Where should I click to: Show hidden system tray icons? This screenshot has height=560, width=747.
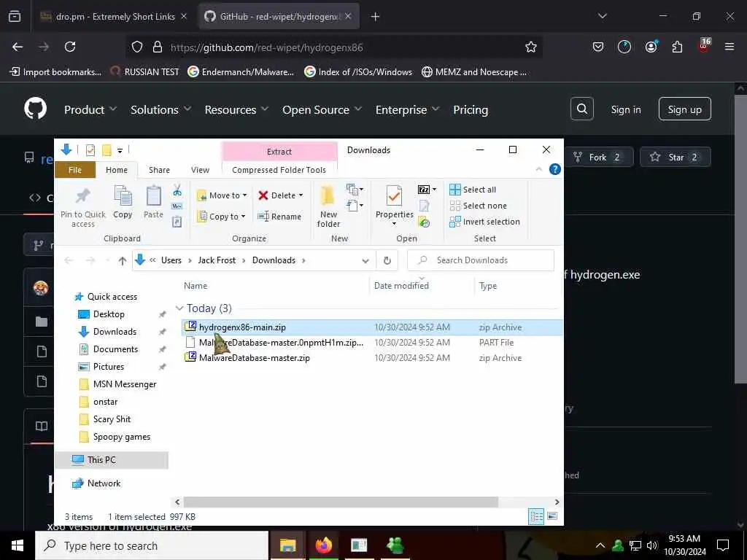[x=600, y=545]
